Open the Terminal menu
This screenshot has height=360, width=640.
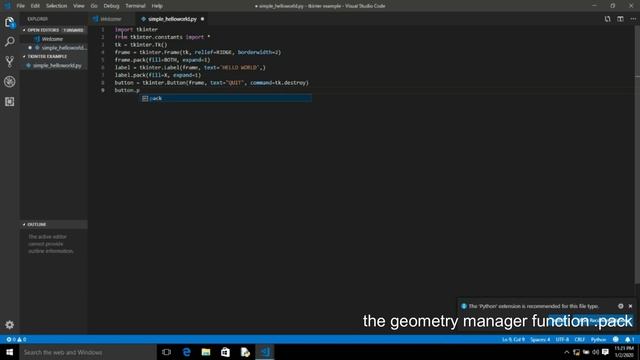coord(135,6)
